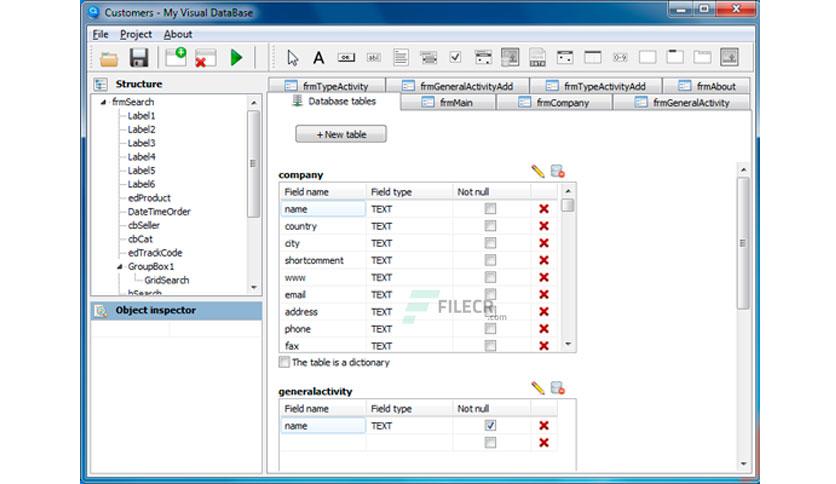836x484 pixels.
Task: Switch to the frmGeneralActivityAdd tab
Action: coord(457,86)
